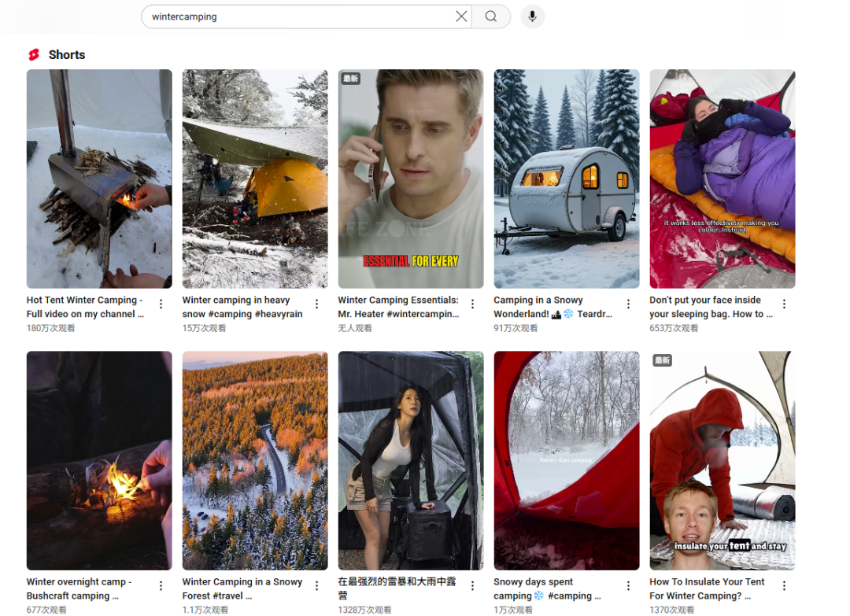Play the yellow tent under tarp thumbnail

[x=255, y=179]
